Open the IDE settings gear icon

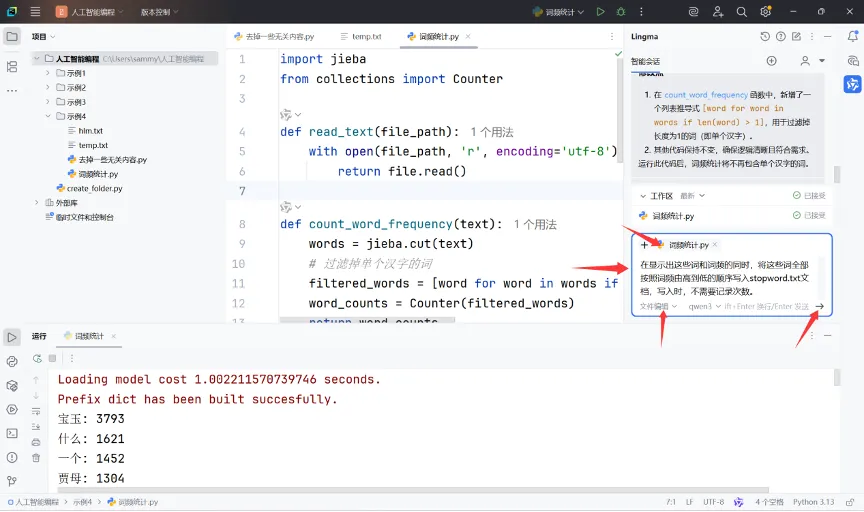click(765, 12)
